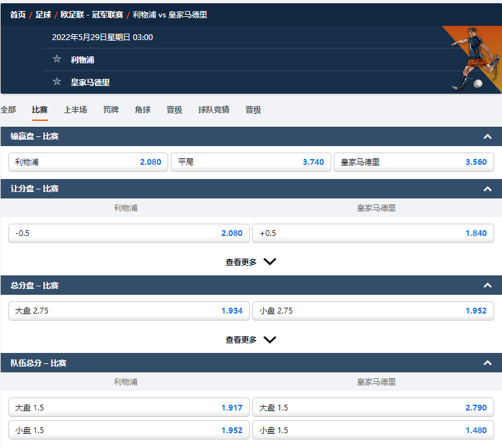
Task: Select the 角球 tab
Action: point(142,110)
